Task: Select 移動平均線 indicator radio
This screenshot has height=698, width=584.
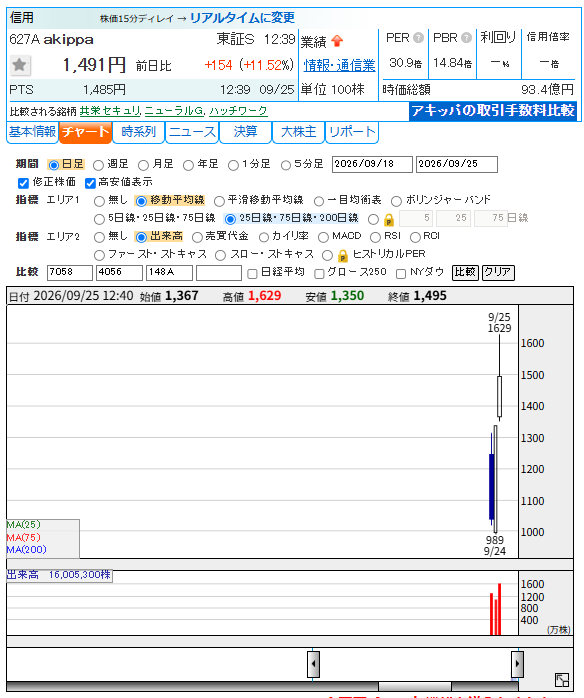Action: (x=141, y=201)
